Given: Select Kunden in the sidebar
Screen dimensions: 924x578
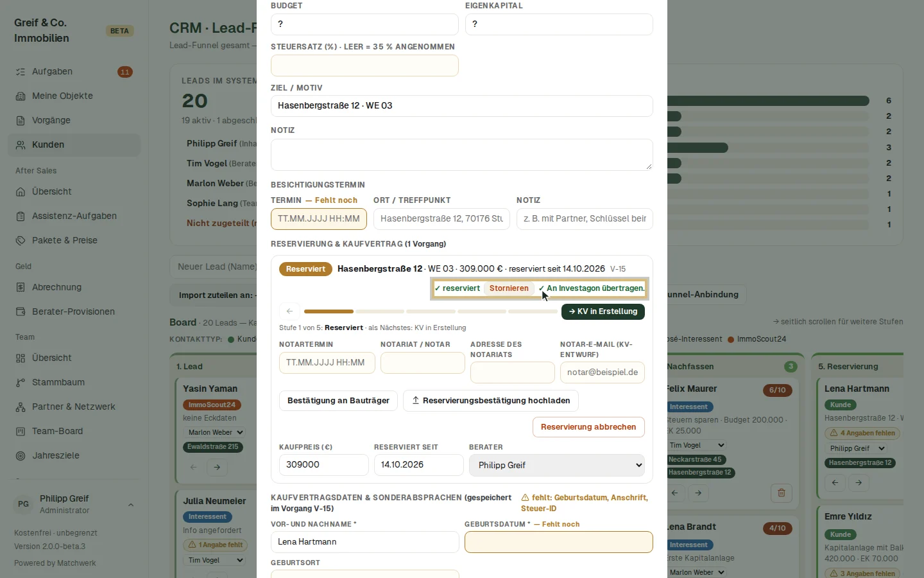Looking at the screenshot, I should coord(74,145).
